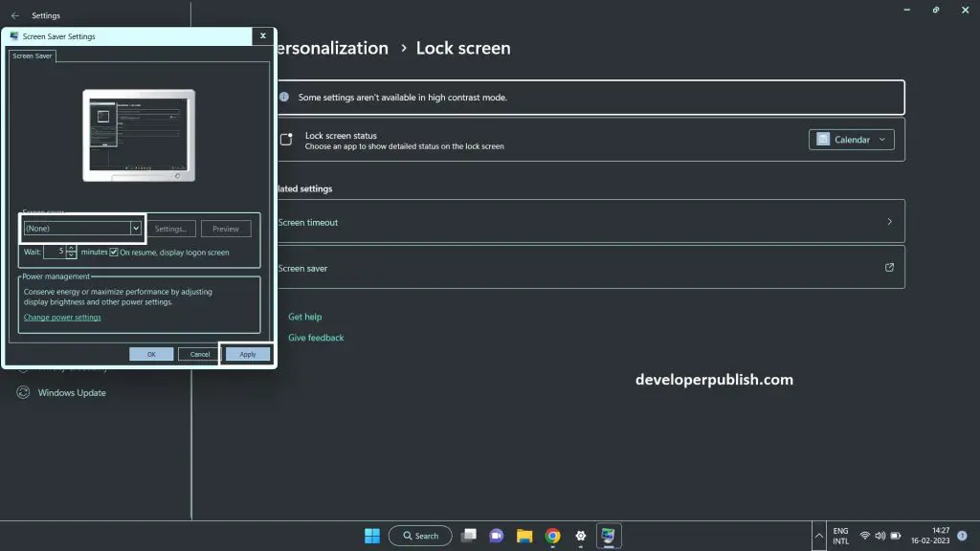Click the Lock screen breadcrumb title

pos(463,48)
